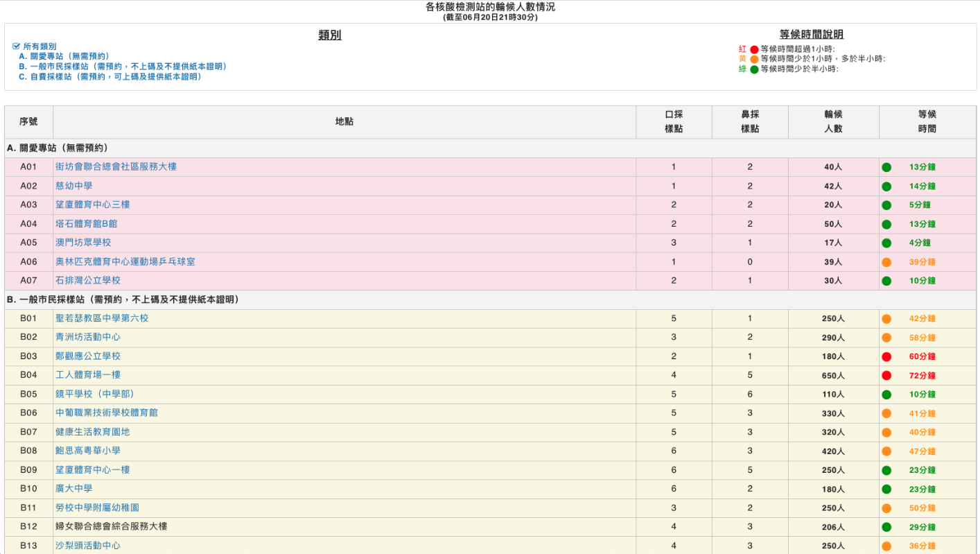Open 奧林匹克體育中心運動場乒乓球室 link
980x554 pixels.
pyautogui.click(x=125, y=262)
